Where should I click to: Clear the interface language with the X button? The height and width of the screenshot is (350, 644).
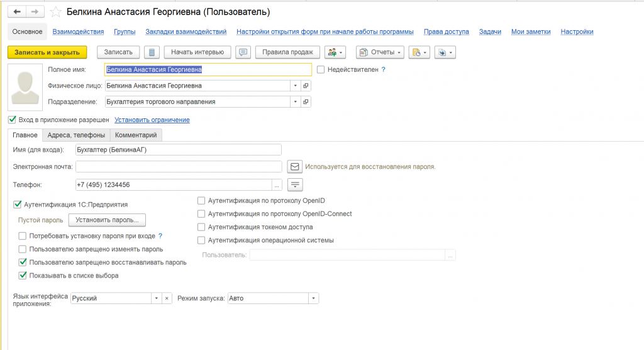click(x=167, y=298)
